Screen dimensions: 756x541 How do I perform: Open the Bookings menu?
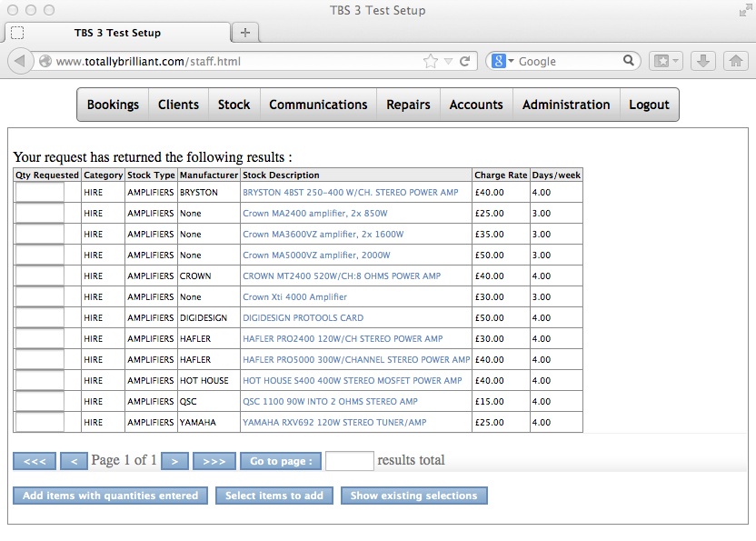click(x=113, y=105)
